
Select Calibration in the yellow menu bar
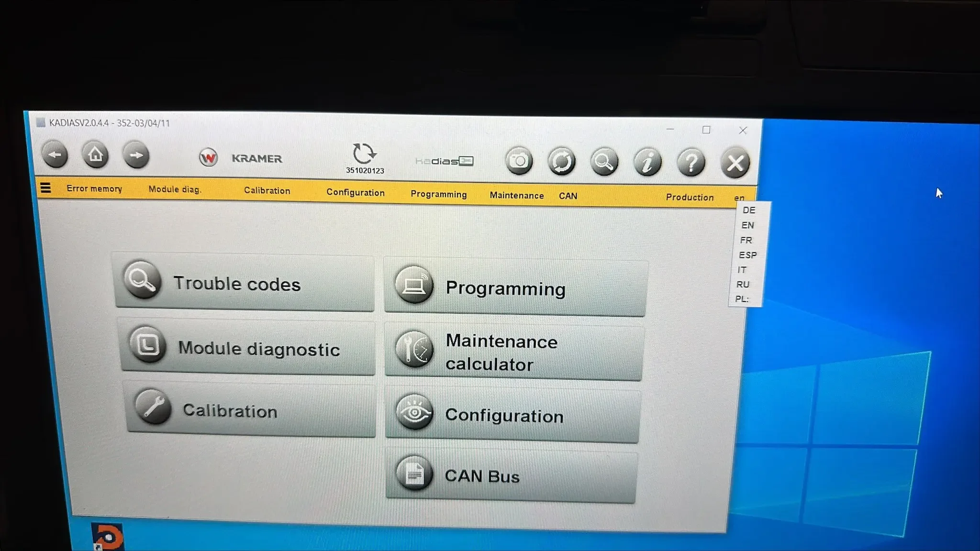267,191
